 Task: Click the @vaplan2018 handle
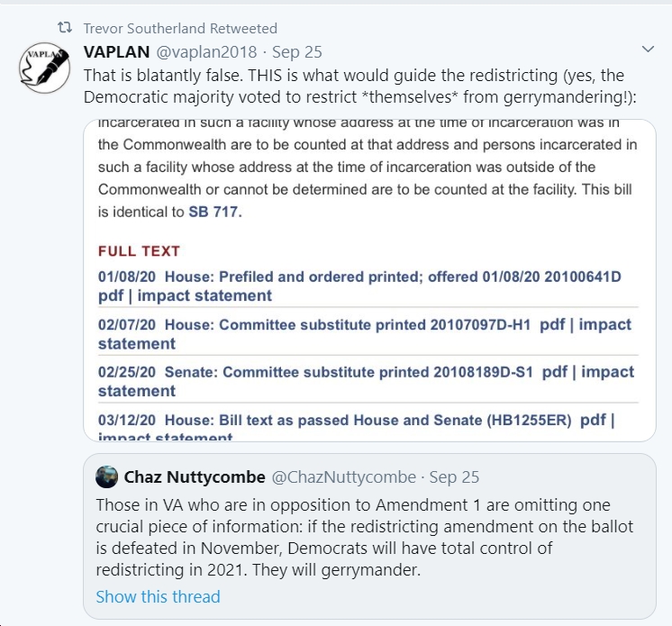pyautogui.click(x=206, y=52)
